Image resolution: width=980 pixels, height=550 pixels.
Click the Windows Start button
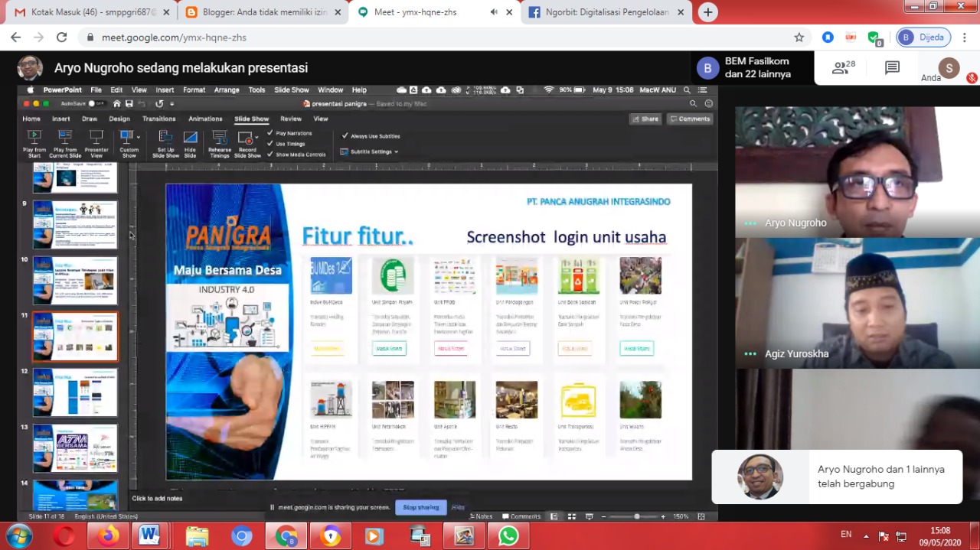click(18, 536)
